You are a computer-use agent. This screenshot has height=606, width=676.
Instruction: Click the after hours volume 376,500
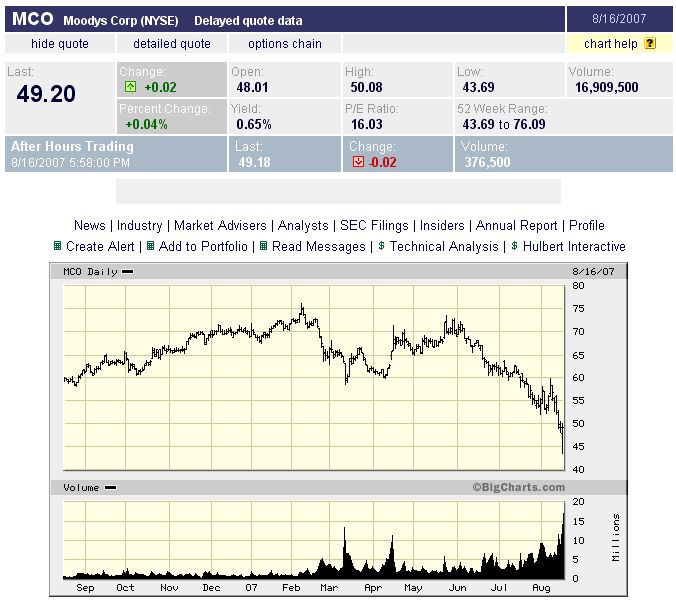click(x=487, y=162)
